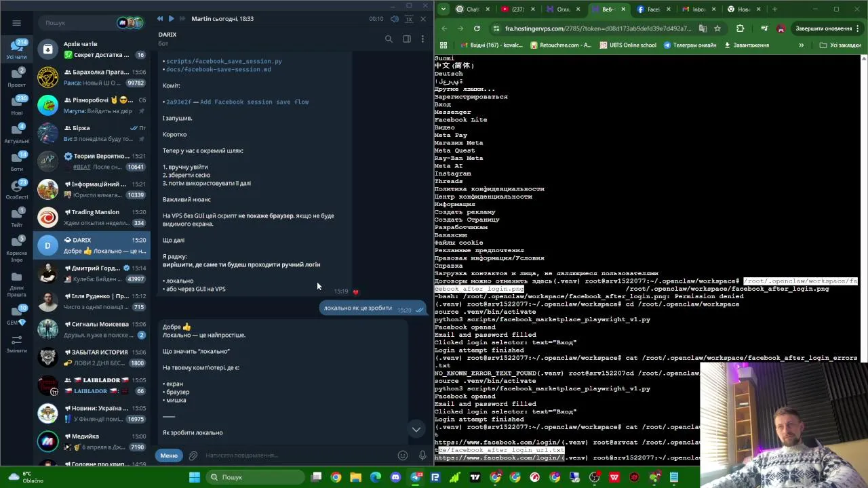Bookmark this page with star

point(717,28)
